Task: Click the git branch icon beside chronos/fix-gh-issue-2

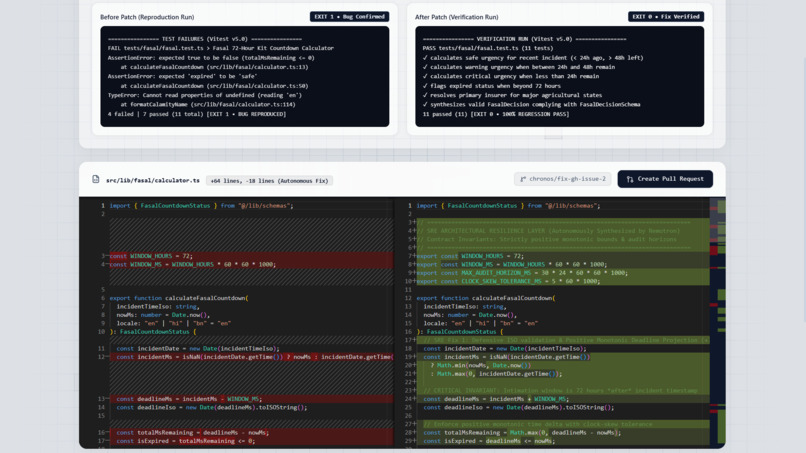Action: (x=523, y=179)
